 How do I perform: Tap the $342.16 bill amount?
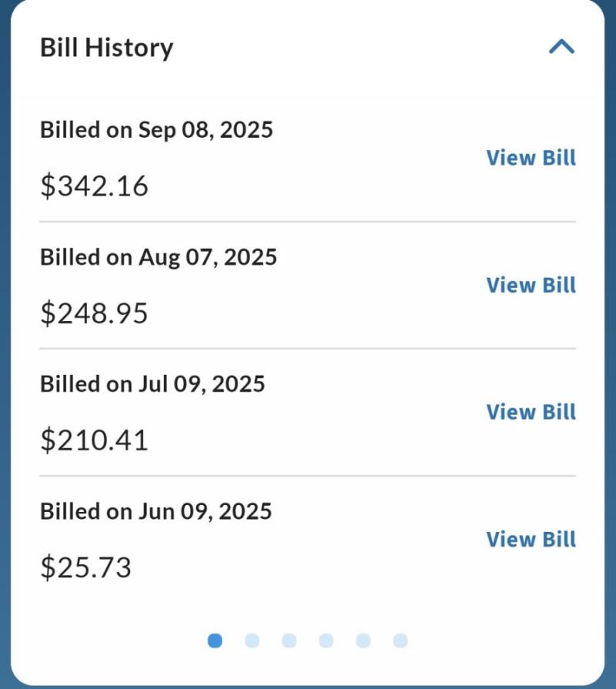click(x=94, y=186)
